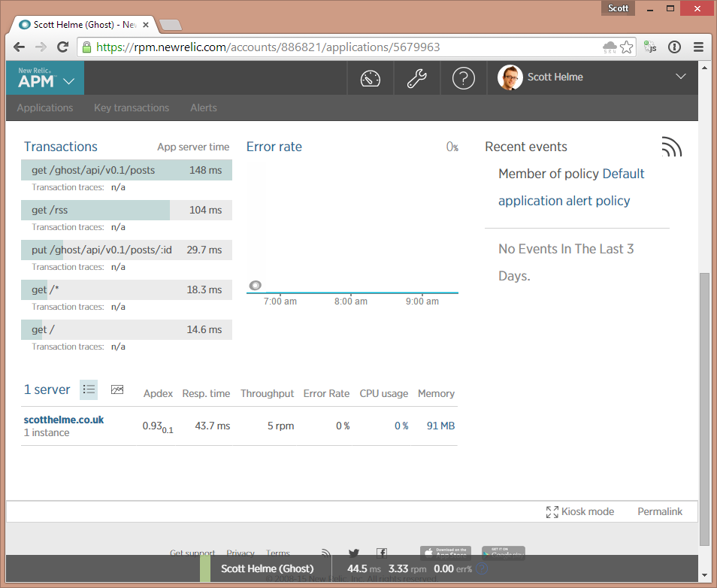The image size is (717, 588).
Task: Open the 1 server heading link
Action: click(47, 389)
